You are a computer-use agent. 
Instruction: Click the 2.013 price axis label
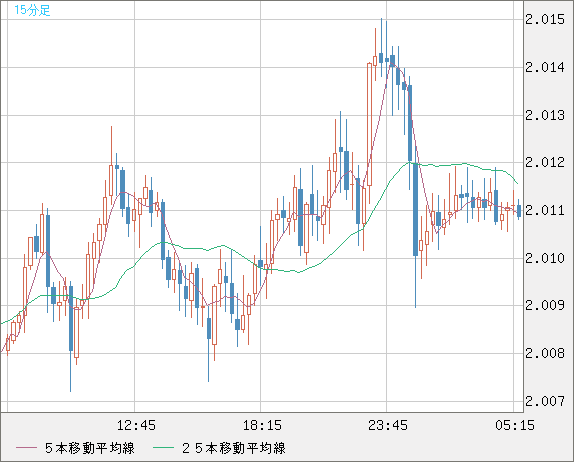[x=545, y=115]
